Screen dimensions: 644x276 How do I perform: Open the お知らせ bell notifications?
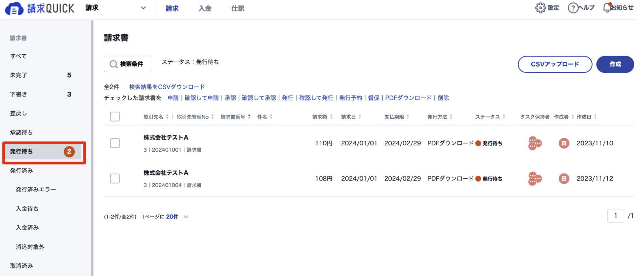607,8
